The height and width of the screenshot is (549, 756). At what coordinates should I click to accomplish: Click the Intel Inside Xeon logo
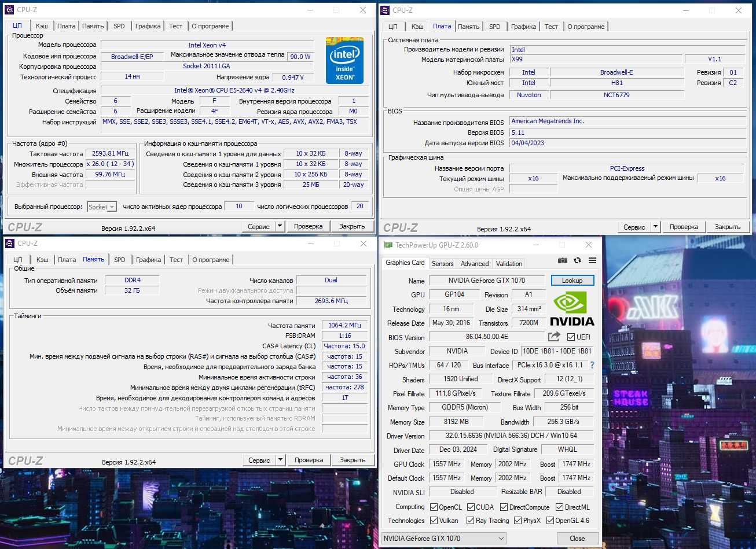click(344, 60)
